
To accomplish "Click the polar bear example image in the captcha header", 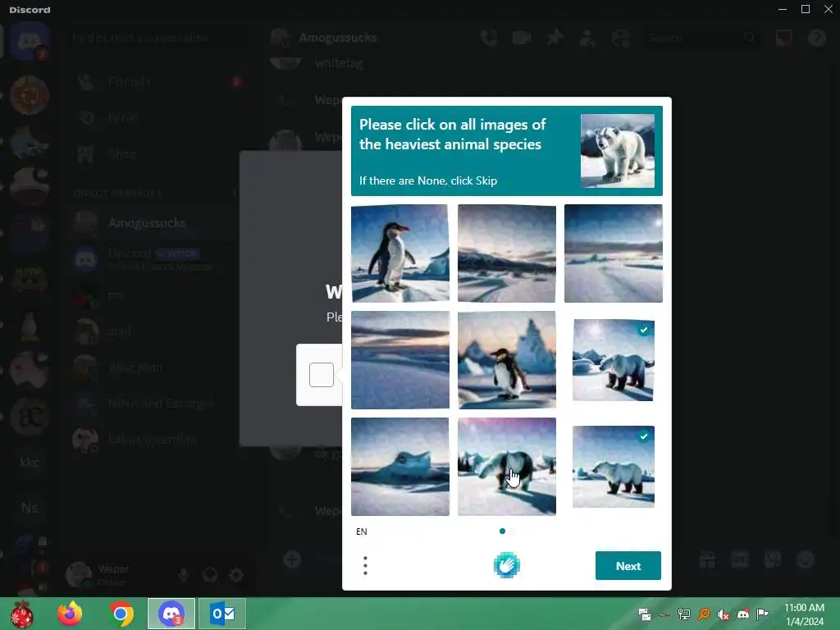I will (x=618, y=151).
